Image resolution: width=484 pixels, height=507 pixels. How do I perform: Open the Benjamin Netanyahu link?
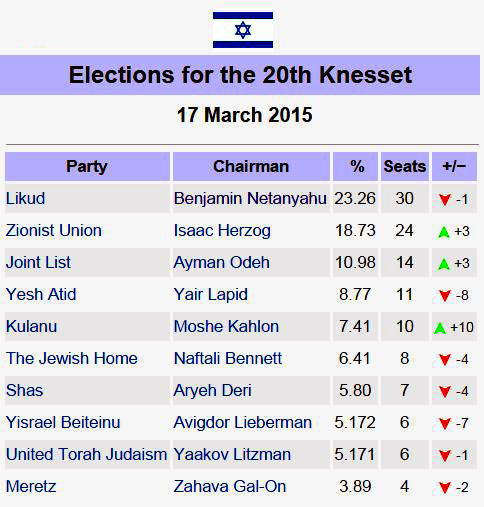[250, 199]
